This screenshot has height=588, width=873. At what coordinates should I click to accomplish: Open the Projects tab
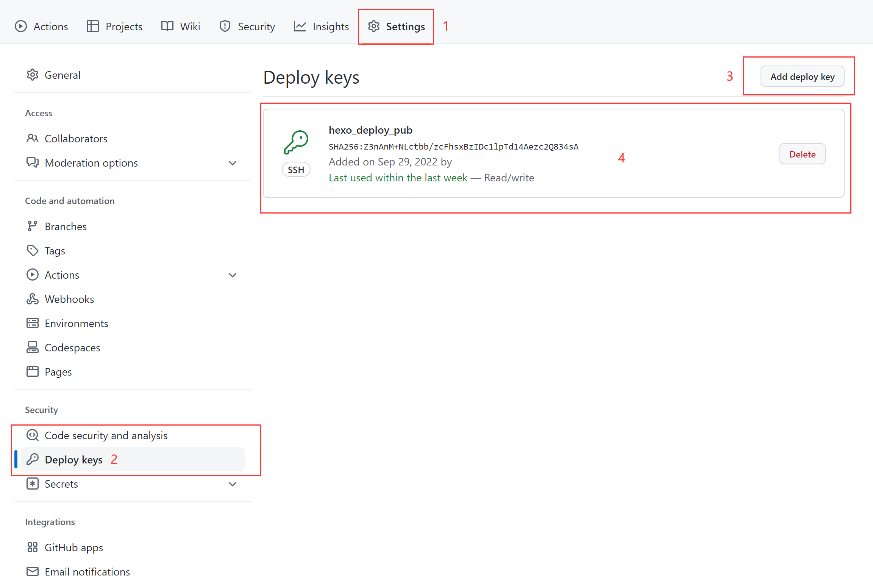pyautogui.click(x=114, y=27)
